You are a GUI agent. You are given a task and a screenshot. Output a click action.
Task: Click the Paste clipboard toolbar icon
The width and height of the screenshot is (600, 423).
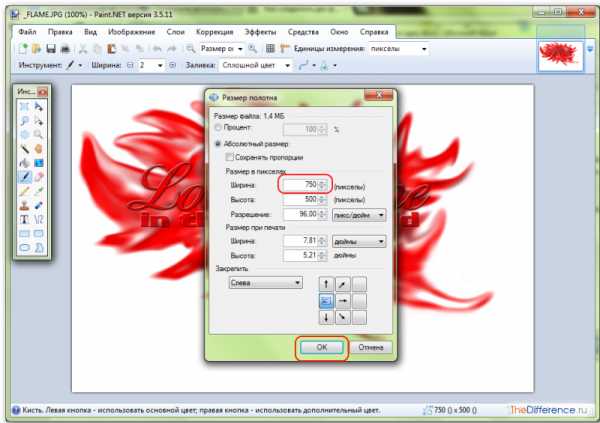point(111,49)
